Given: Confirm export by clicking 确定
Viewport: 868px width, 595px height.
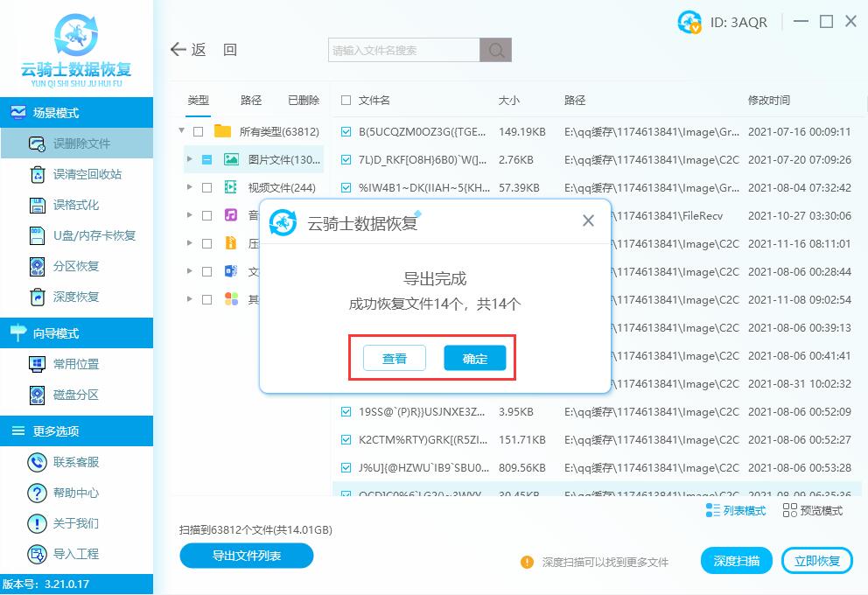Looking at the screenshot, I should [475, 357].
